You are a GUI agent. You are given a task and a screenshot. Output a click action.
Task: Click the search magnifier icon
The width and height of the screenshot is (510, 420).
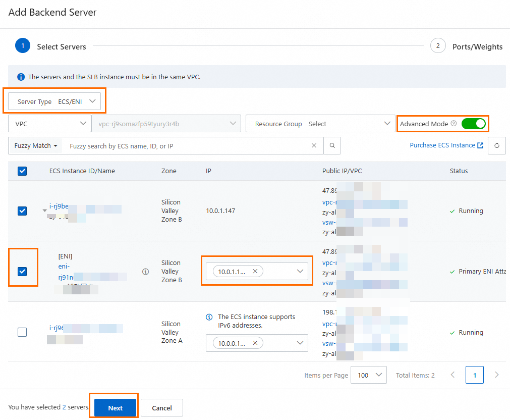pyautogui.click(x=332, y=145)
